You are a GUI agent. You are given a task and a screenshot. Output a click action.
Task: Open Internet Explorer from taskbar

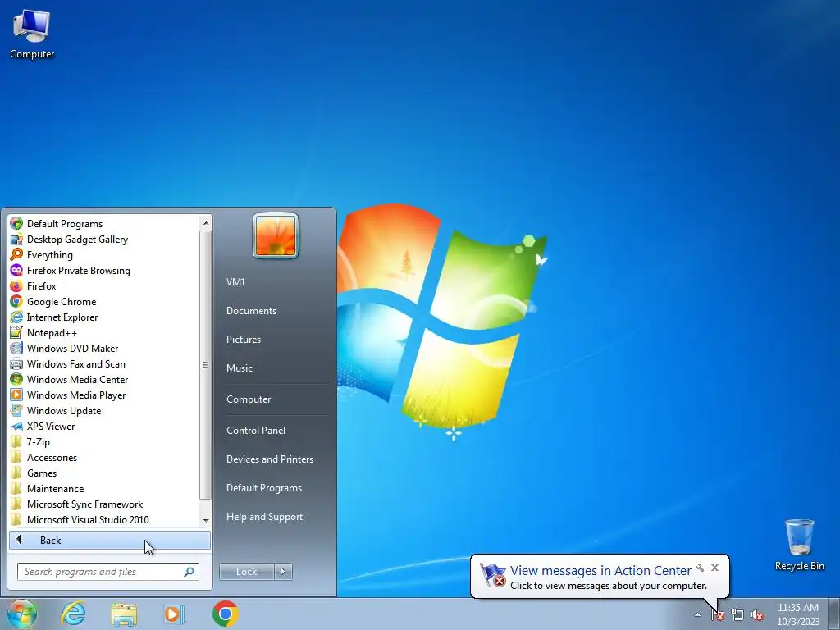click(73, 614)
